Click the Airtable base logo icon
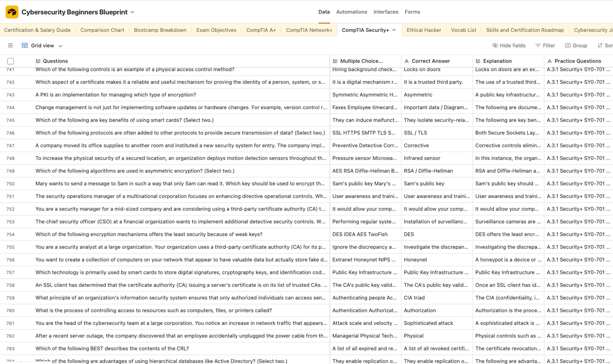The height and width of the screenshot is (364, 613). tap(12, 12)
